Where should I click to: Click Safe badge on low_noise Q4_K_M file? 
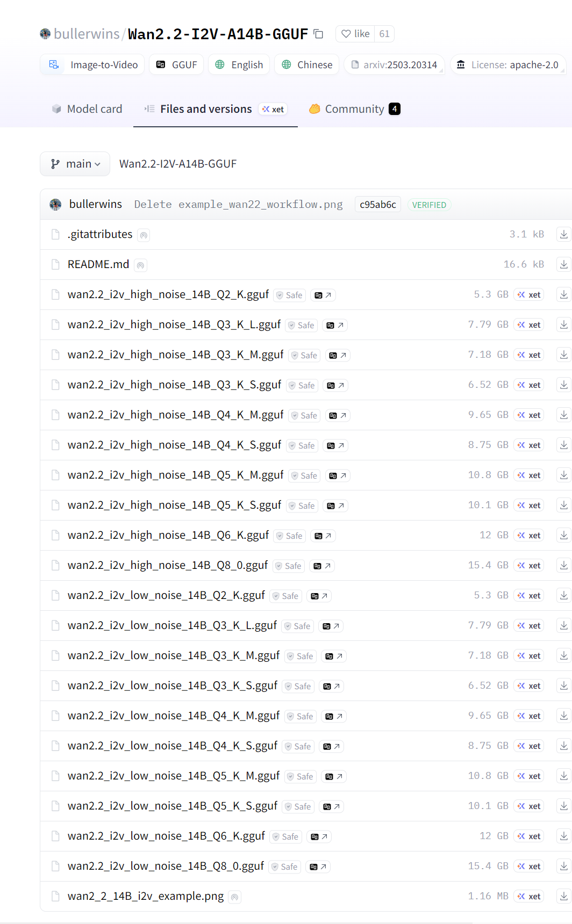[x=301, y=716]
